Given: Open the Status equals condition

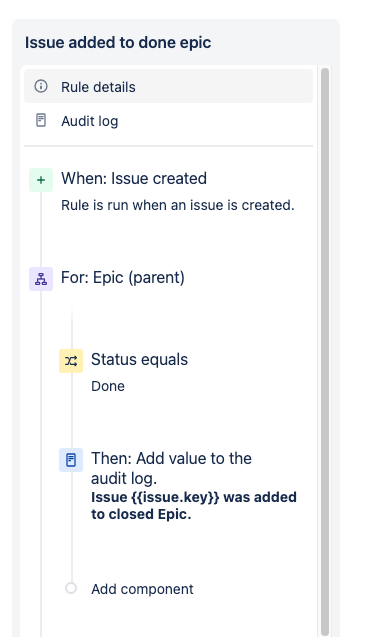Looking at the screenshot, I should [139, 360].
